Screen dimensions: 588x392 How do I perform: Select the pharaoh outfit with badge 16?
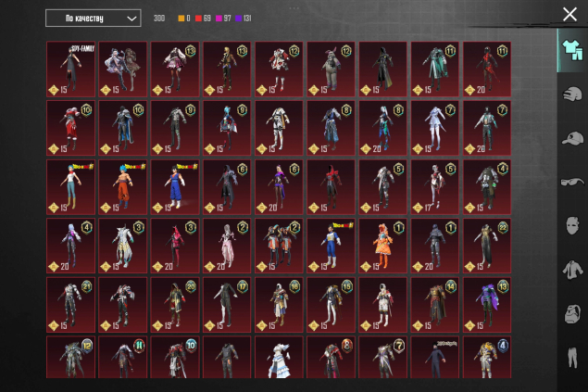point(279,305)
